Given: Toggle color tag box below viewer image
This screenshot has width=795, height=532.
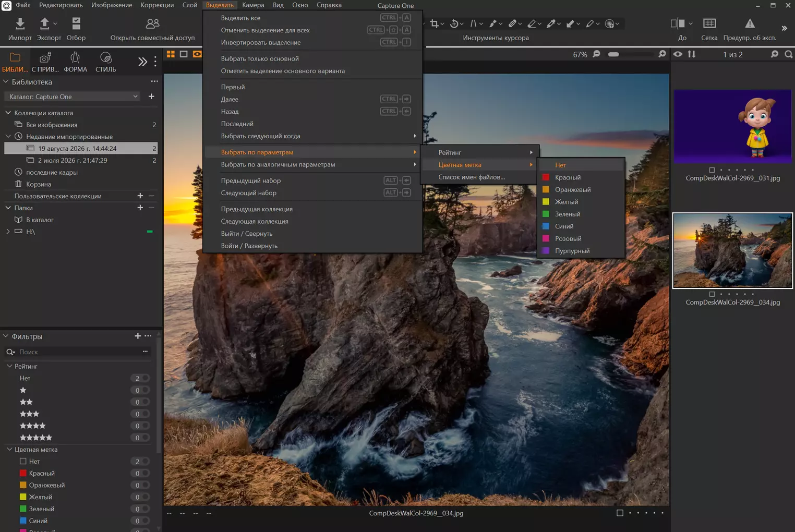Looking at the screenshot, I should pyautogui.click(x=620, y=513).
